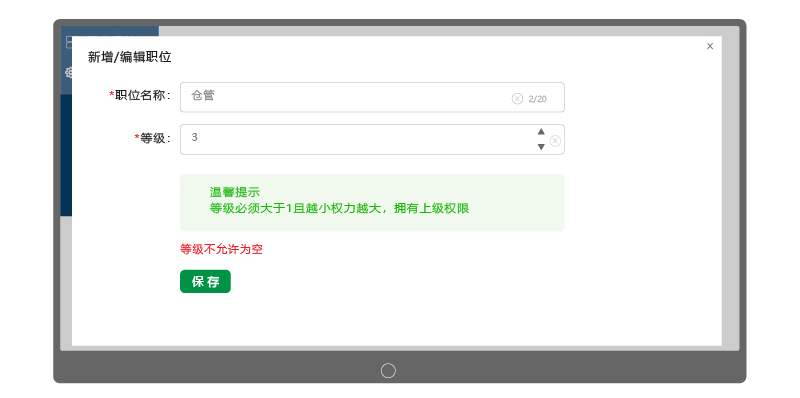Click the 等级必须大于1 hint text
800x398 pixels.
tap(339, 208)
